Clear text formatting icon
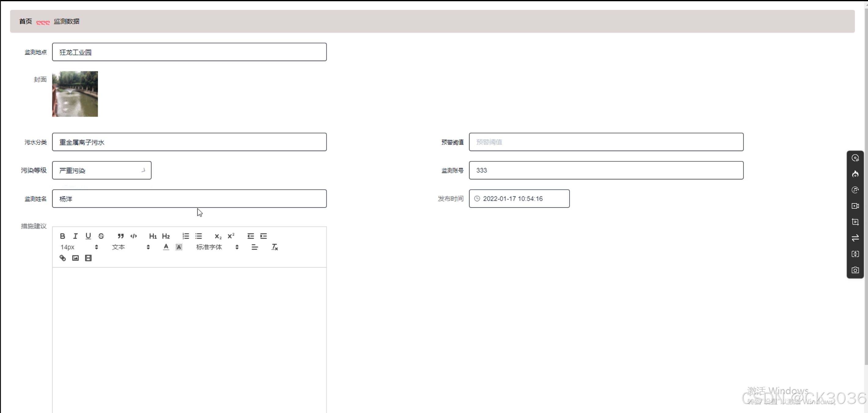This screenshot has height=413, width=868. [275, 247]
